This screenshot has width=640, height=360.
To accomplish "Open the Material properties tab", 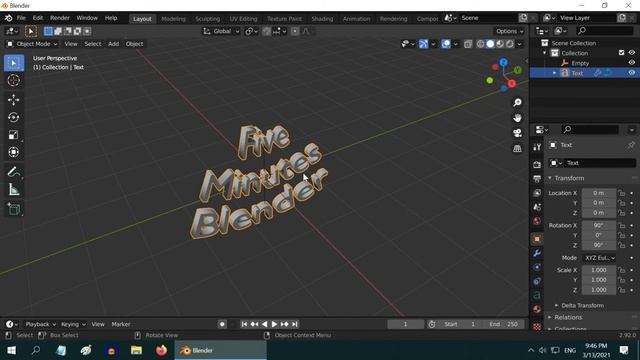I will tap(537, 309).
